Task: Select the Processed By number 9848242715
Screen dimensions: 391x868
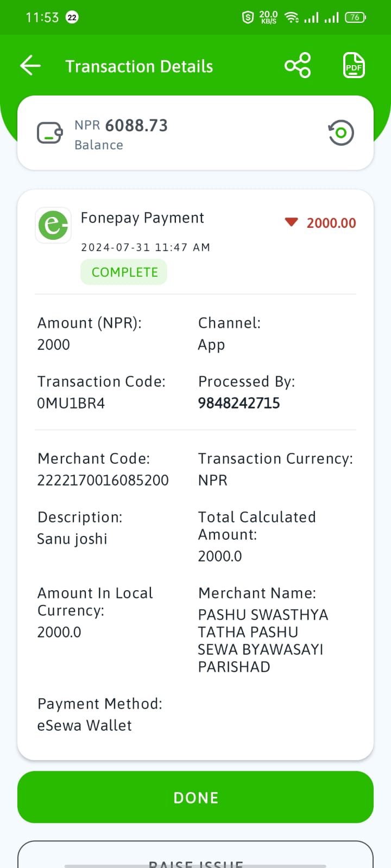Action: [239, 403]
